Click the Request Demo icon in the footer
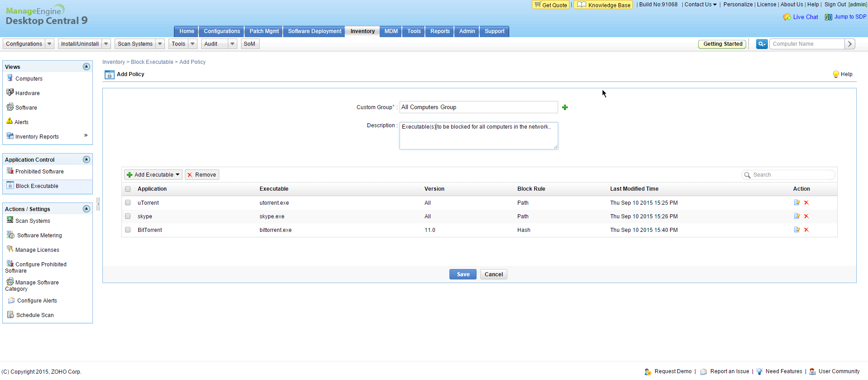The width and height of the screenshot is (868, 380). click(x=648, y=371)
